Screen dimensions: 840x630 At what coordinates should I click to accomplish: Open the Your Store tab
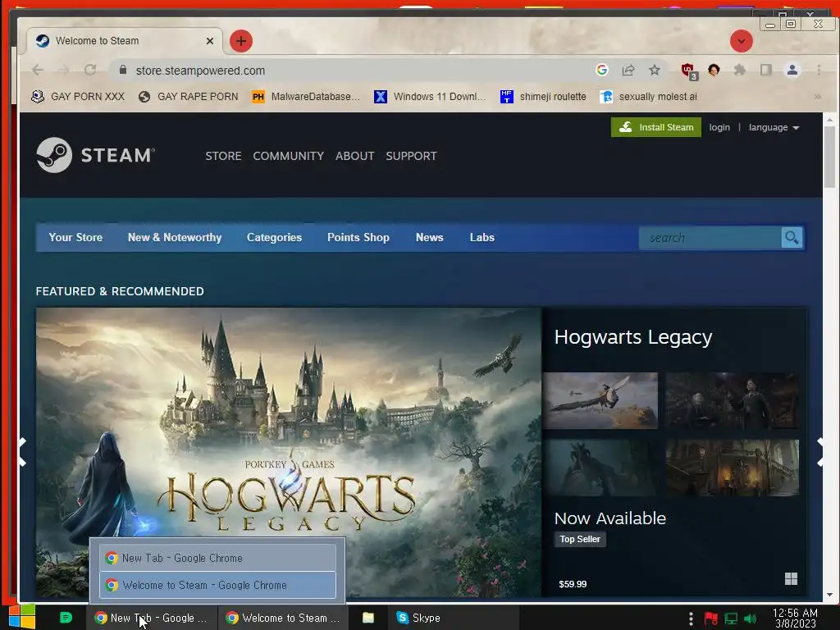(75, 237)
